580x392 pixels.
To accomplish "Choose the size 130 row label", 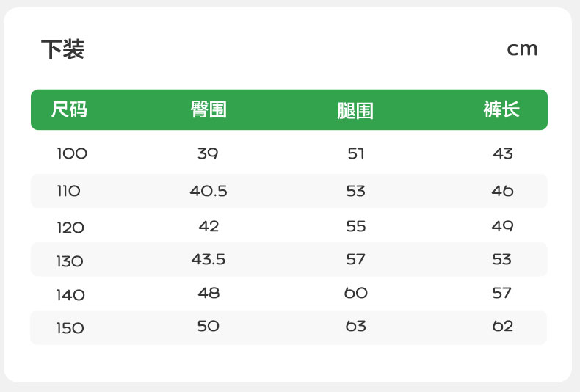I will (70, 261).
